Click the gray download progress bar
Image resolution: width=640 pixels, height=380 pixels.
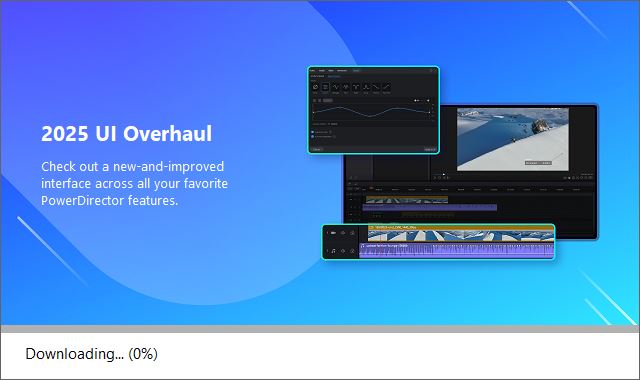point(320,329)
